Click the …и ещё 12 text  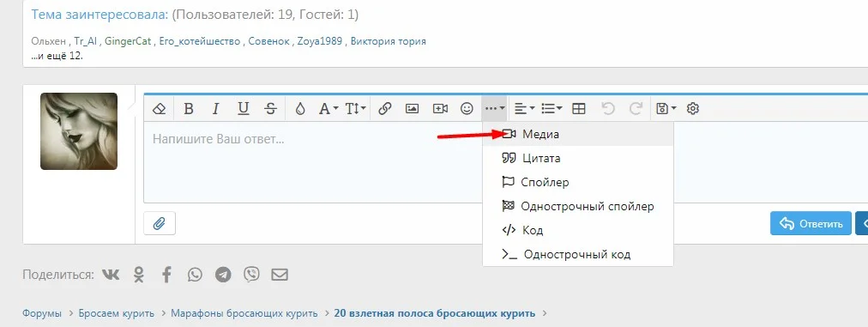pyautogui.click(x=57, y=56)
